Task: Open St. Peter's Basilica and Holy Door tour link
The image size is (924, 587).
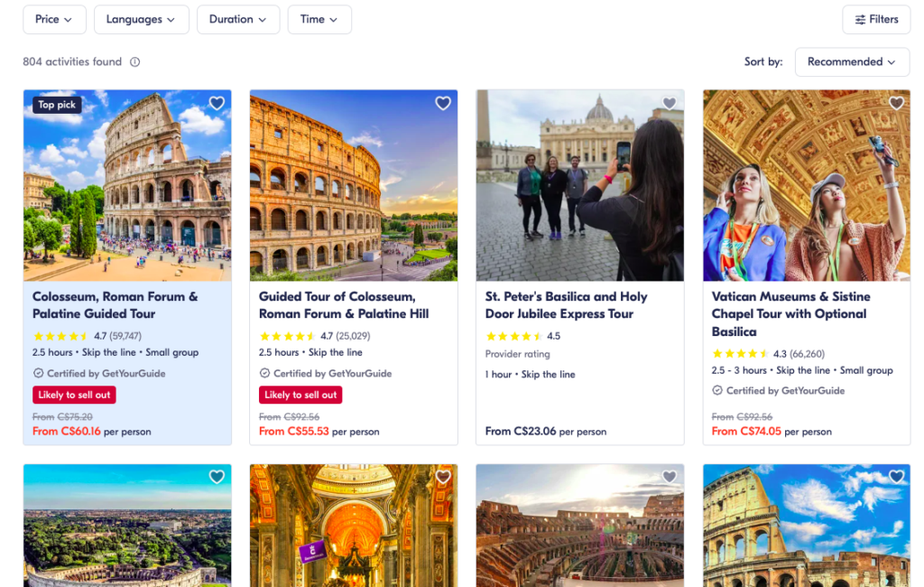Action: point(566,305)
